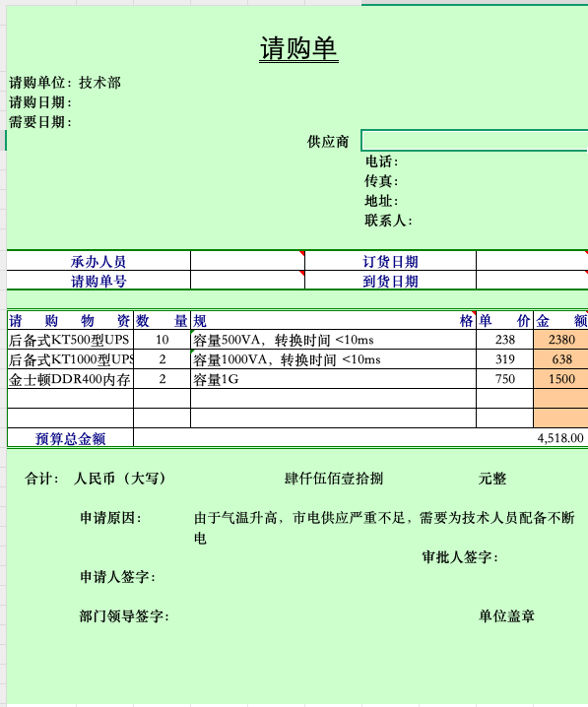Select the 预算总金额 label cell
Viewport: 588px width, 707px height.
(70, 438)
